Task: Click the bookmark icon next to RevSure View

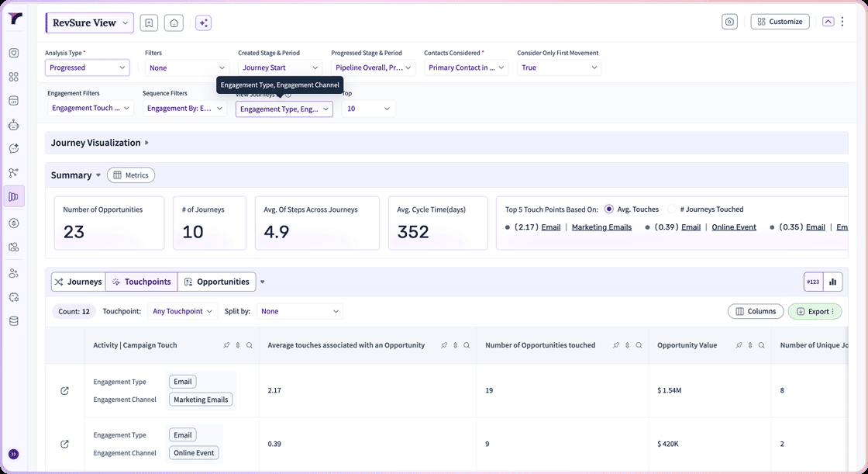Action: tap(149, 22)
